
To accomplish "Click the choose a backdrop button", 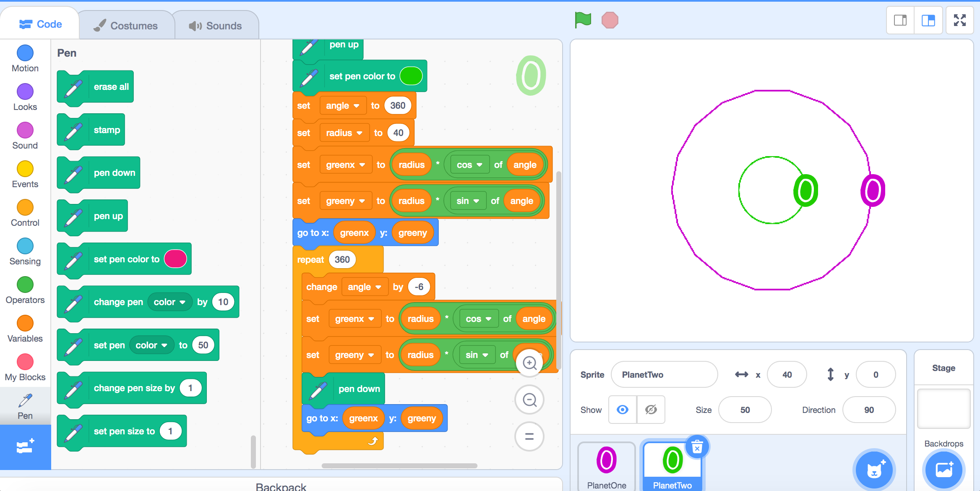I will pyautogui.click(x=944, y=470).
